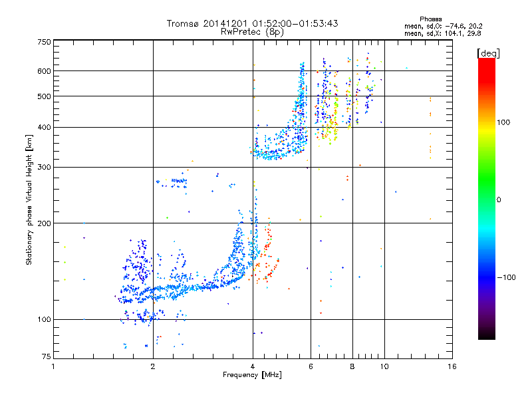Image resolution: width=532 pixels, height=399 pixels.
Task: Click the "0" label beside the color bar
Action: [499, 200]
